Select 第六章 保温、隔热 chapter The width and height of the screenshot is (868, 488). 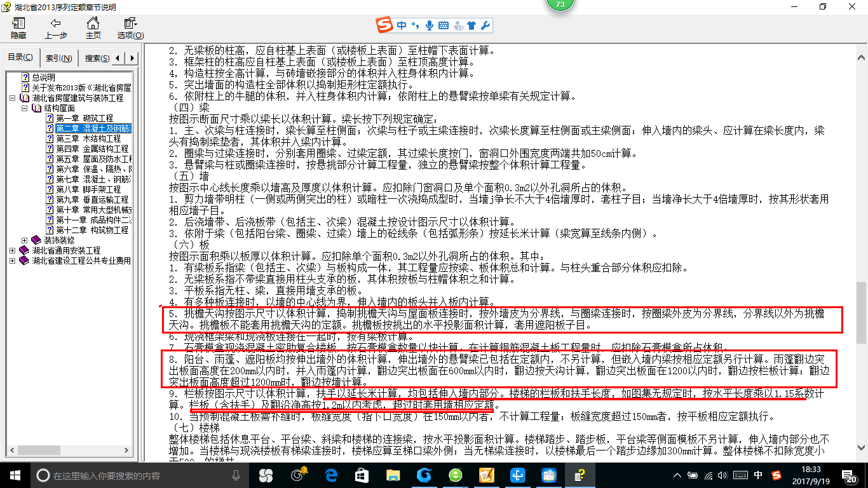point(93,169)
